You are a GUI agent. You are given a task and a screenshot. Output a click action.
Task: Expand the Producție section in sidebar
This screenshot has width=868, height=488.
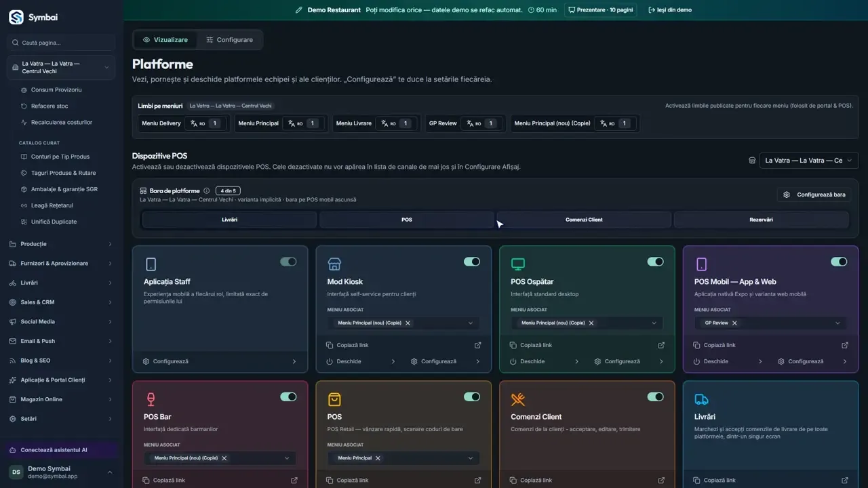coord(61,244)
